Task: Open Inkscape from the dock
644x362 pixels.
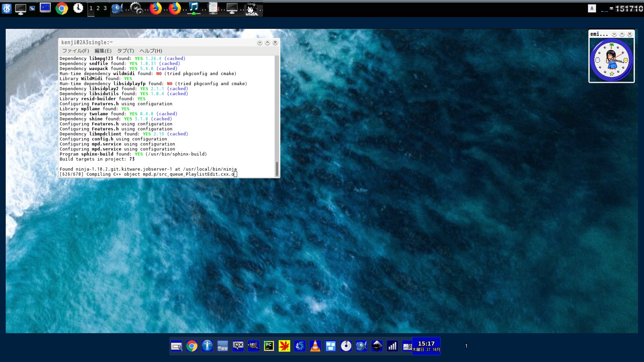Action: pos(377,346)
